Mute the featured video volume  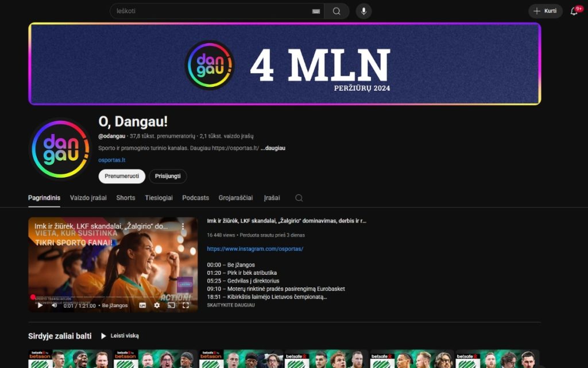click(x=55, y=305)
